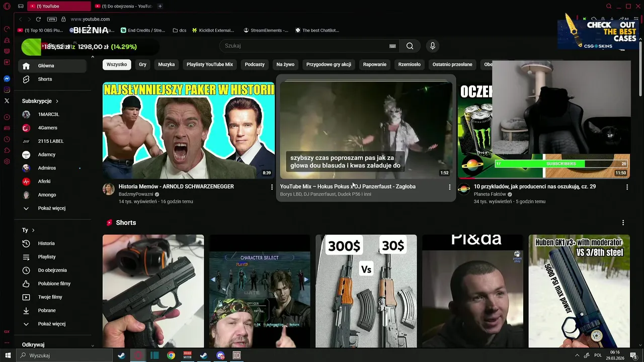Screen dimensions: 644x362
Task: Click the Windows Wyszukaj taskbar search
Action: pos(64,355)
